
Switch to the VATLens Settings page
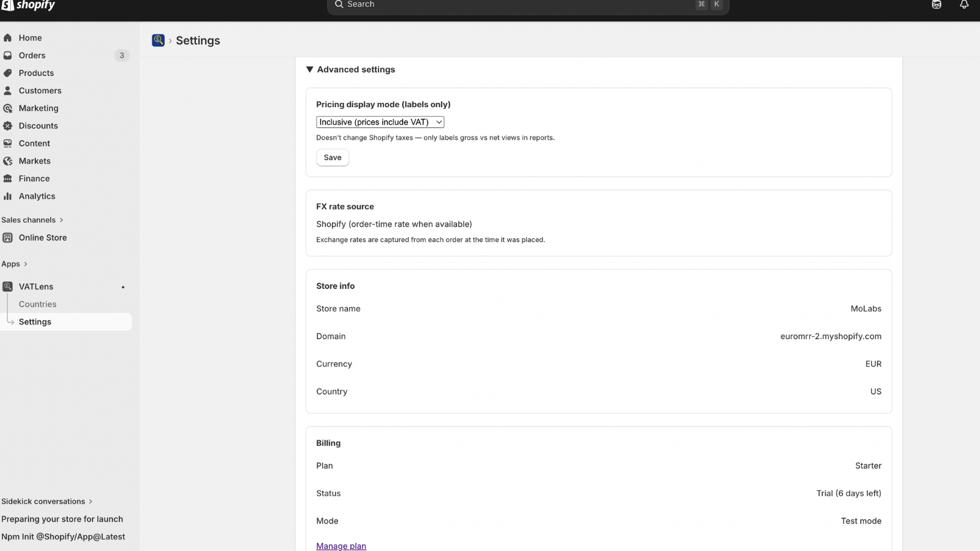[x=35, y=321]
